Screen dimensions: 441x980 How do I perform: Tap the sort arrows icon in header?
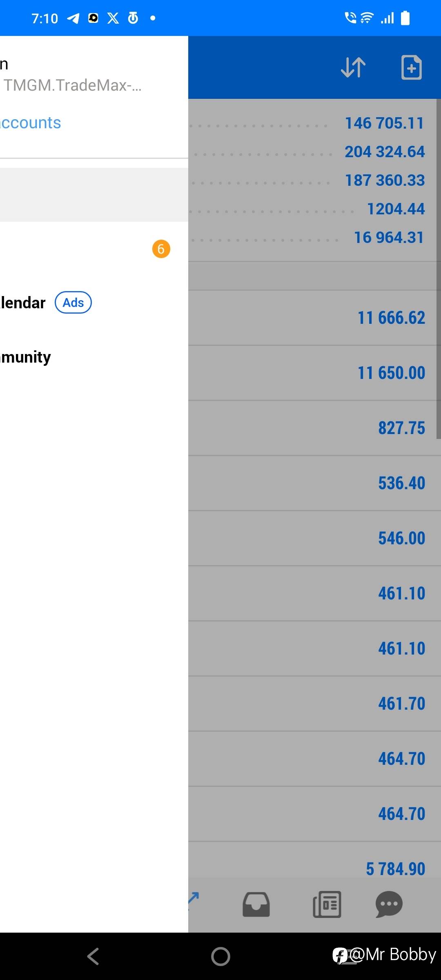[353, 67]
